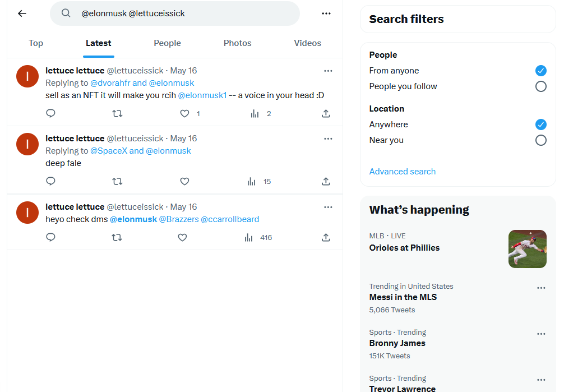Open search options three-dot menu
This screenshot has height=392, width=564.
[x=326, y=13]
